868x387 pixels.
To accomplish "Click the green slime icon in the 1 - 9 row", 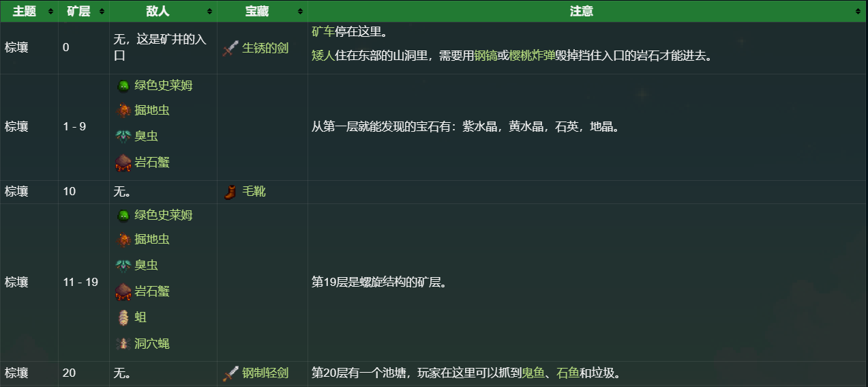I will coord(123,85).
